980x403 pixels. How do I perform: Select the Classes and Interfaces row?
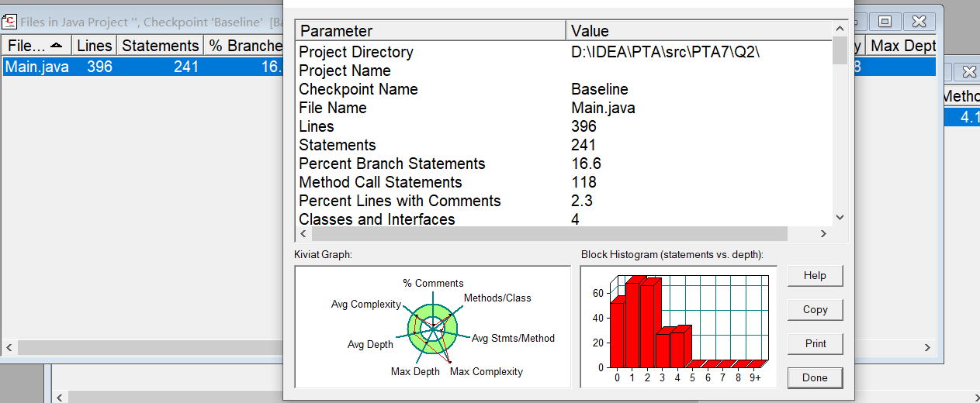(x=563, y=219)
